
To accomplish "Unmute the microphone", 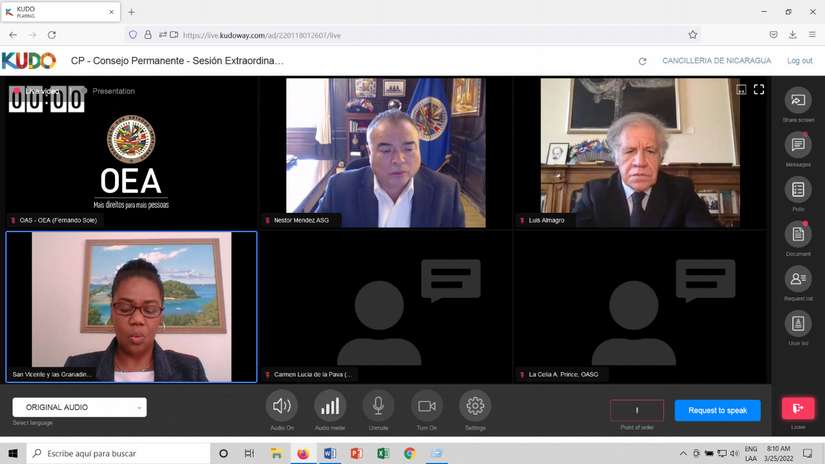I will [378, 406].
